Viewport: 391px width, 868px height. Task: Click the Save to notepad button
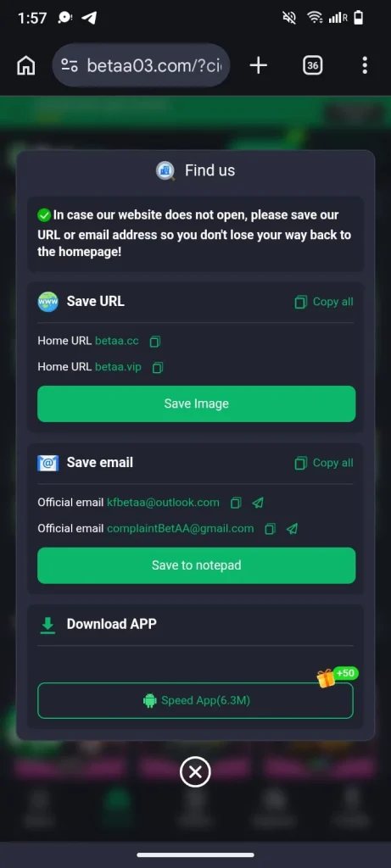(196, 565)
